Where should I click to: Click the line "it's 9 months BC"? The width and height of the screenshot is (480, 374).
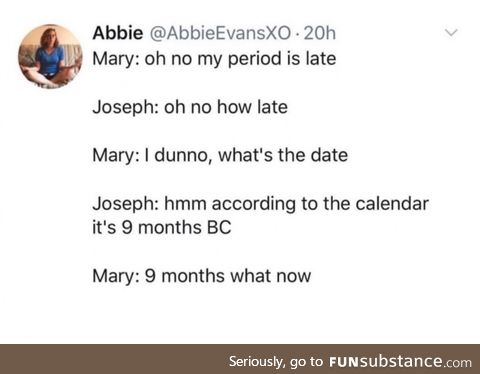coord(162,228)
